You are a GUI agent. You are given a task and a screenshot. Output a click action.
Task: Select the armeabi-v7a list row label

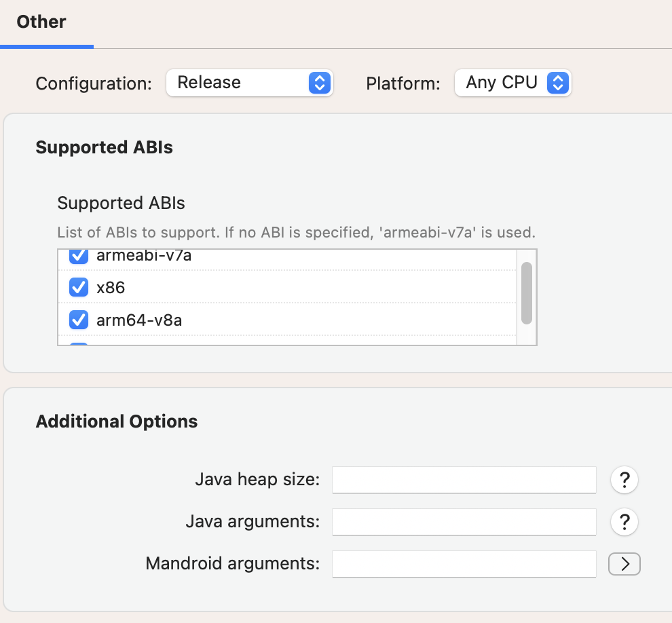[144, 256]
